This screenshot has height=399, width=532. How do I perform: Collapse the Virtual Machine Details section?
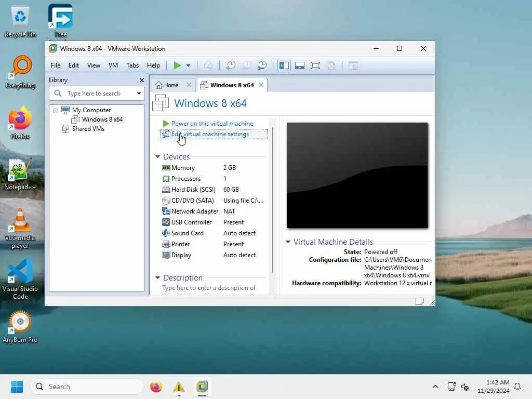pyautogui.click(x=288, y=242)
